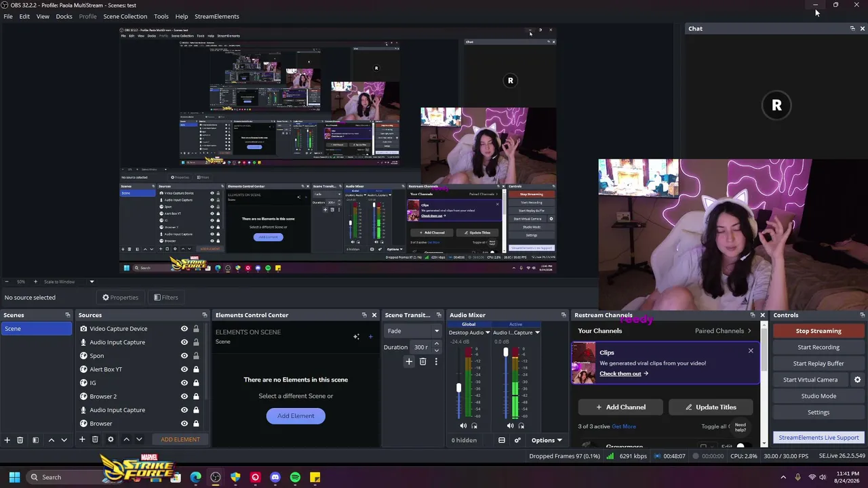Move the scene down in Scenes list
This screenshot has width=868, height=488.
[x=64, y=440]
